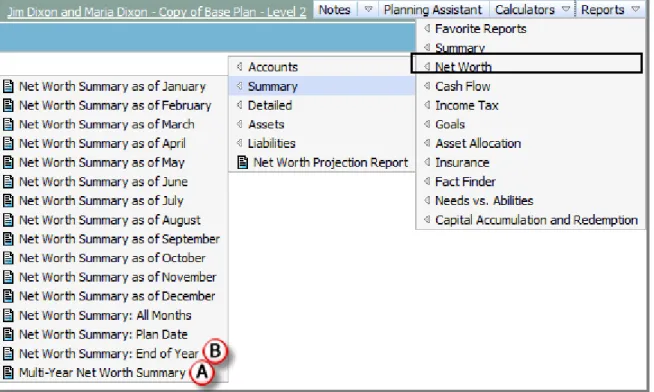Click document icon next to October summary
The image size is (654, 392).
click(8, 258)
